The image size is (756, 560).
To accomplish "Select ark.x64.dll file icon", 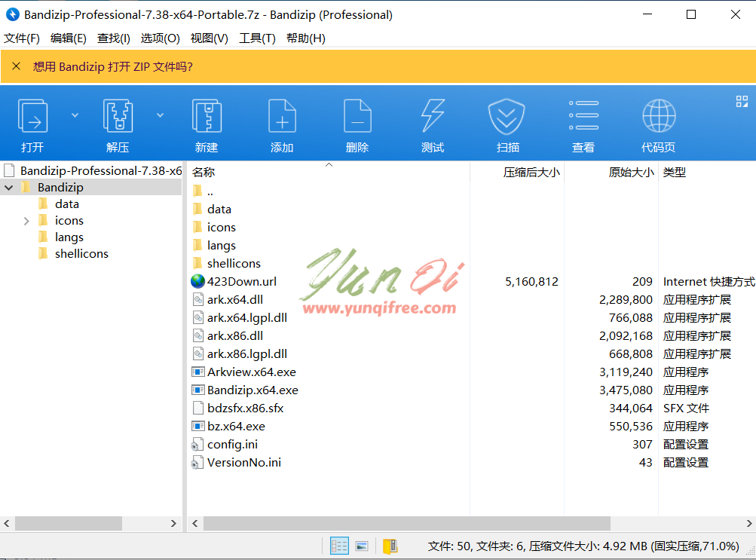I will (197, 300).
